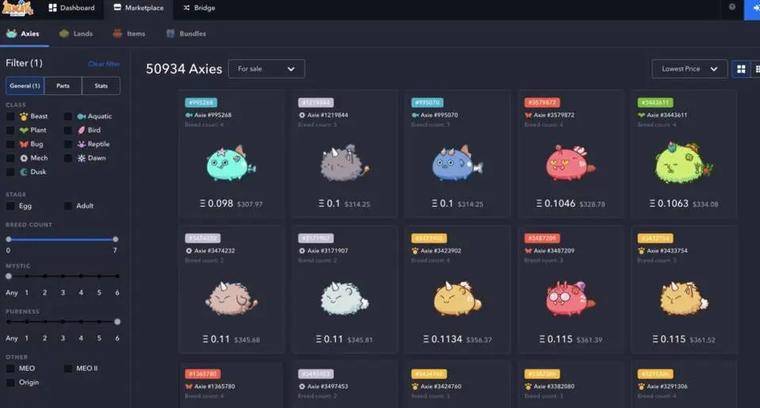Check the Bug class checkbox
This screenshot has width=760, height=408.
(10, 144)
